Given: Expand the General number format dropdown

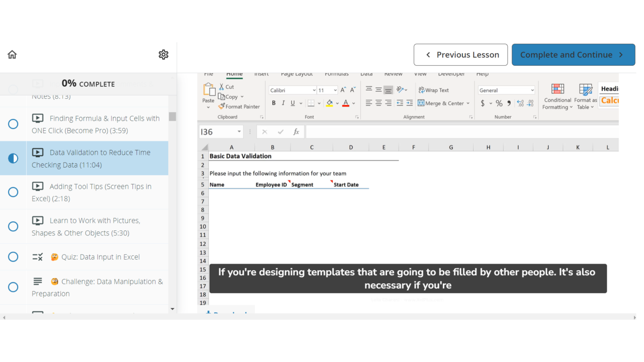Looking at the screenshot, I should click(532, 90).
